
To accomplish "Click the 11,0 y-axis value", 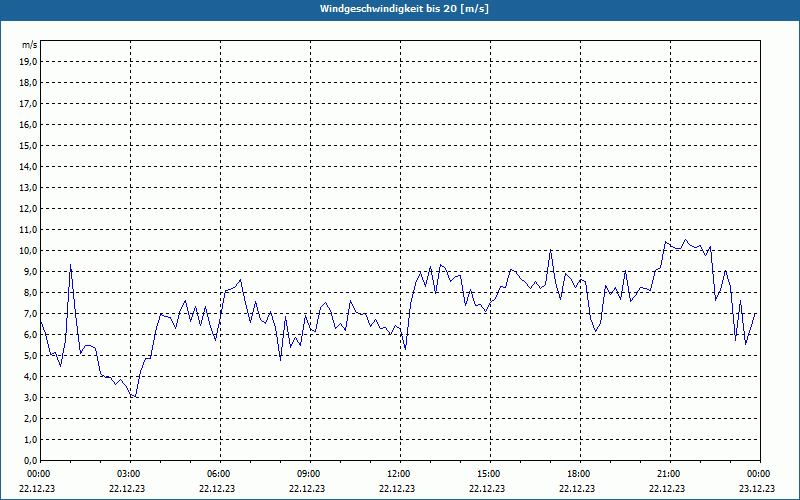I will (28, 230).
